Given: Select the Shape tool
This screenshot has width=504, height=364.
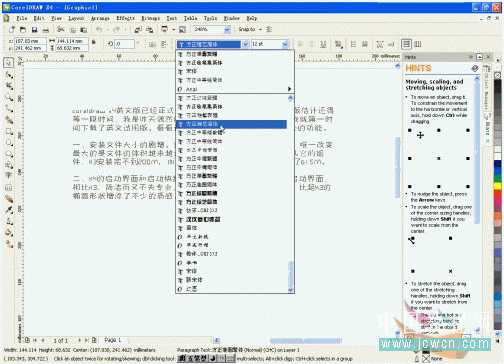Looking at the screenshot, I should point(9,75).
